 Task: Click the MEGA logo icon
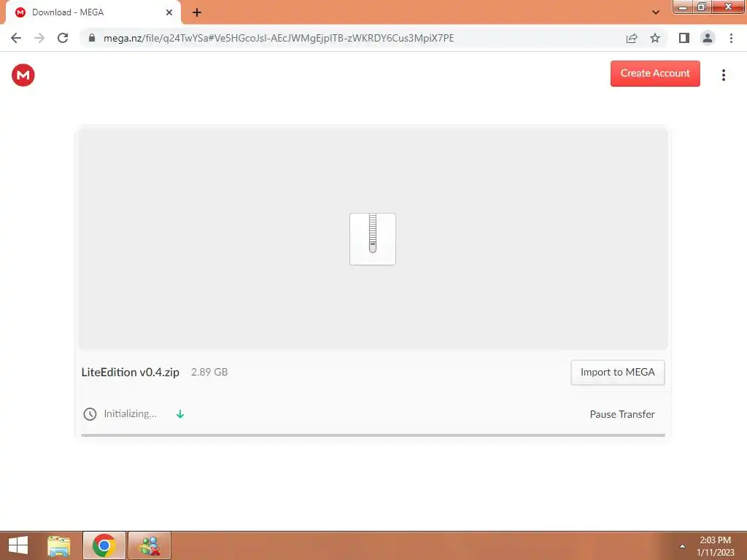pyautogui.click(x=23, y=75)
